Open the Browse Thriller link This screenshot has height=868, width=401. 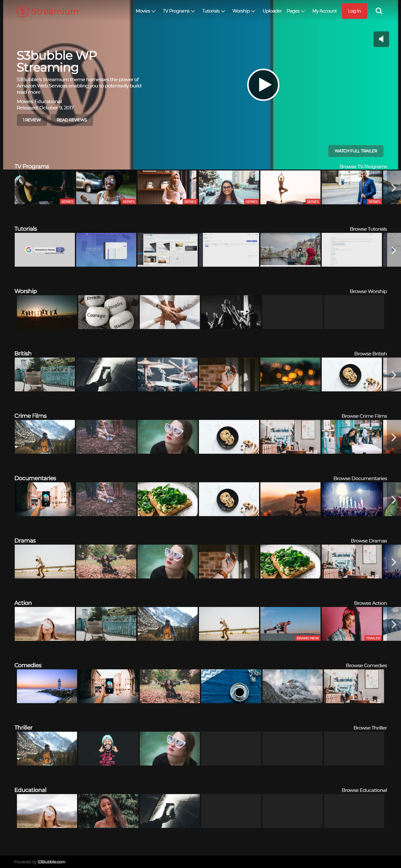(370, 728)
